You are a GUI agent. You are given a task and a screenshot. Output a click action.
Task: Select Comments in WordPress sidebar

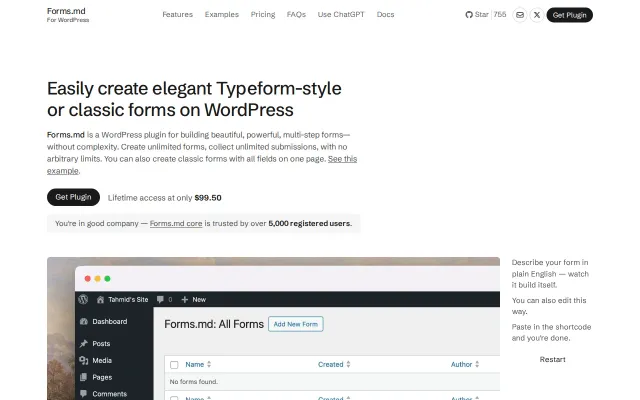point(109,394)
